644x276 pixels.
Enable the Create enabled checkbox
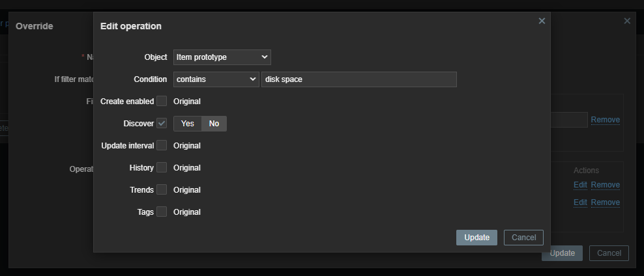click(x=162, y=101)
